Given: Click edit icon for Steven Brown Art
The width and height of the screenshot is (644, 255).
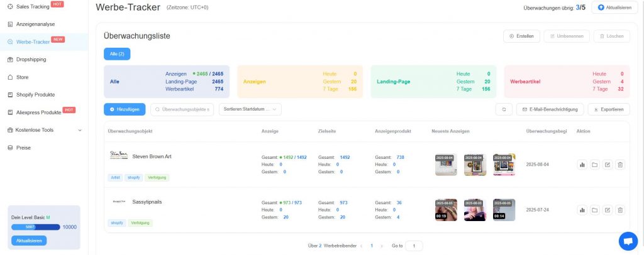Looking at the screenshot, I should pyautogui.click(x=608, y=165).
